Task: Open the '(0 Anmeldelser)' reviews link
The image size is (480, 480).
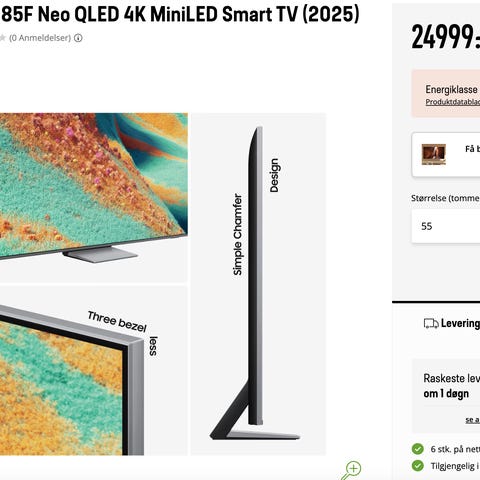Action: click(x=40, y=38)
